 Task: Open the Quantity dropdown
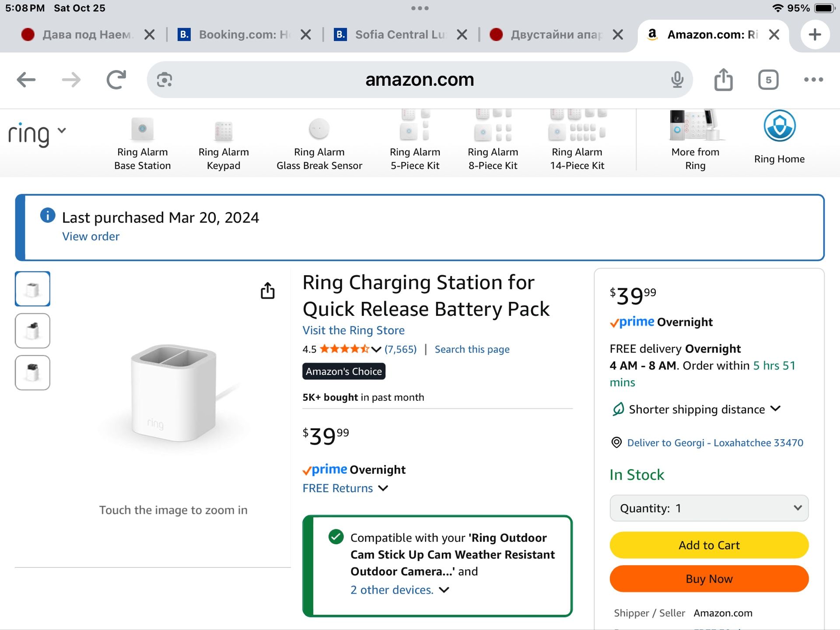click(x=709, y=508)
